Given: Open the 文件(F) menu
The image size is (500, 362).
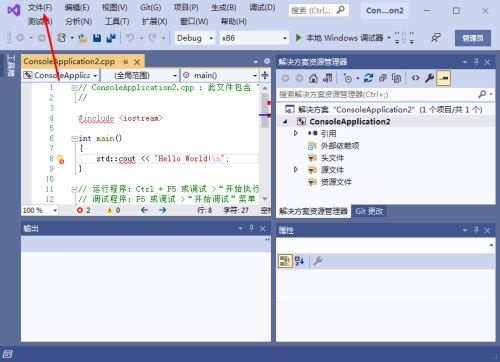Looking at the screenshot, I should pos(40,8).
